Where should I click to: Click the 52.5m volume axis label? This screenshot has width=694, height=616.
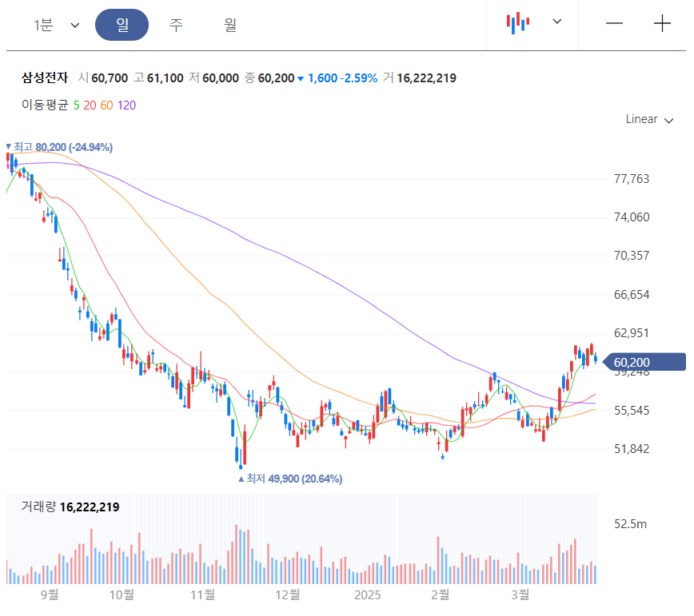point(630,524)
